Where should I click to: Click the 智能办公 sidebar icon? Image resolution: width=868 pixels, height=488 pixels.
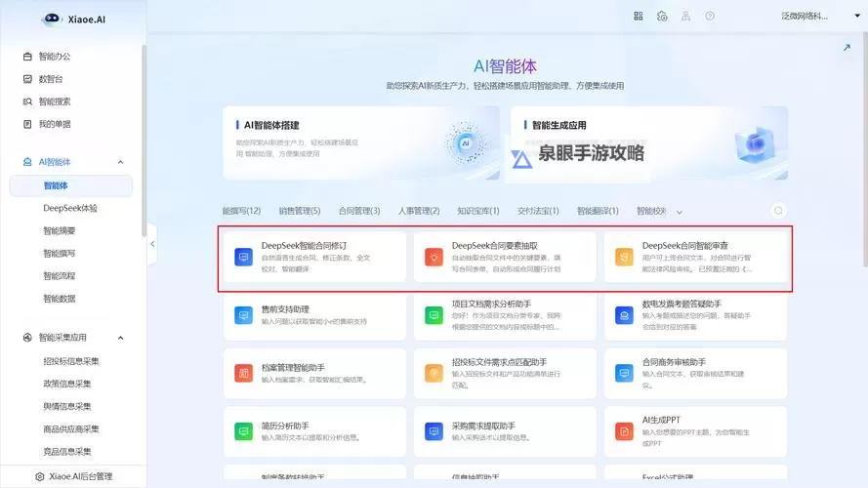click(x=27, y=57)
